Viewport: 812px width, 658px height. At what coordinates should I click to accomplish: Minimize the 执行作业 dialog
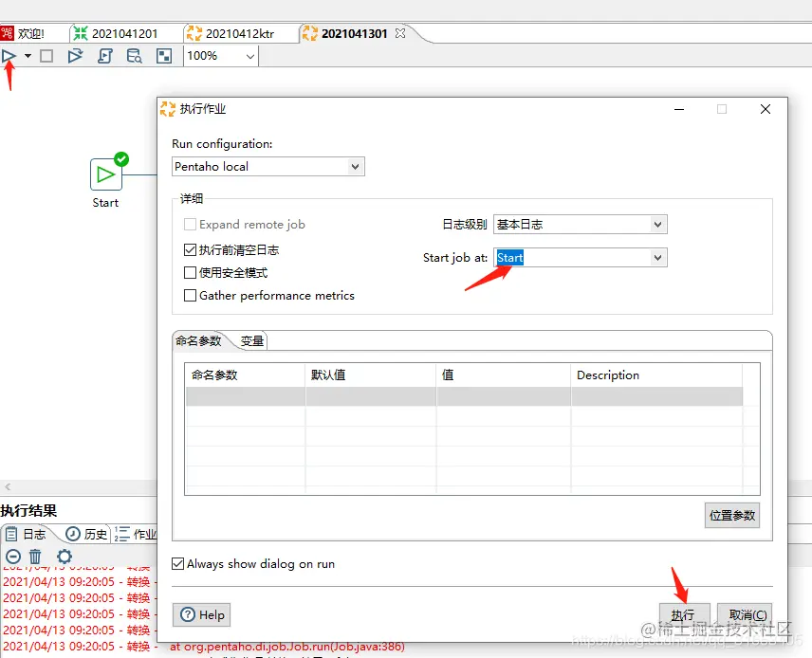point(679,109)
